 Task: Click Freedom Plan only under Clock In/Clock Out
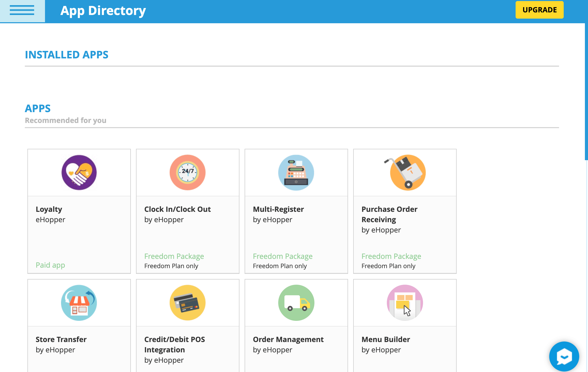click(x=171, y=266)
